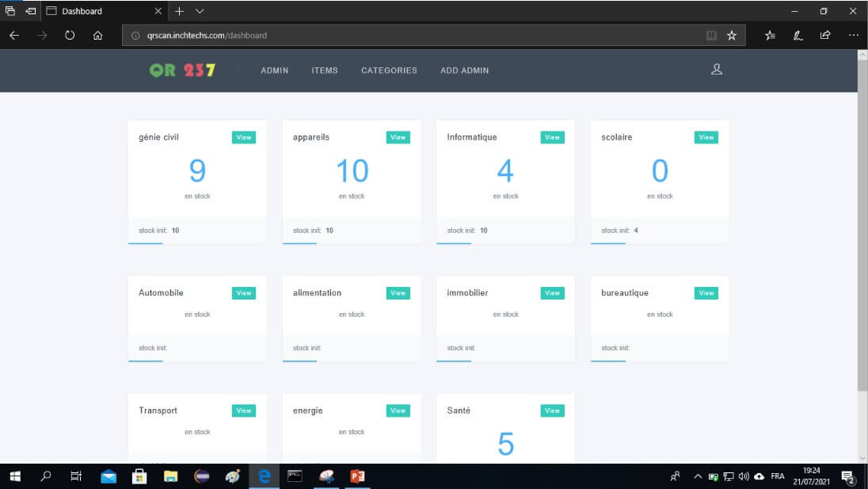This screenshot has width=868, height=489.
Task: Go to CATEGORIES in the navbar
Action: (389, 71)
